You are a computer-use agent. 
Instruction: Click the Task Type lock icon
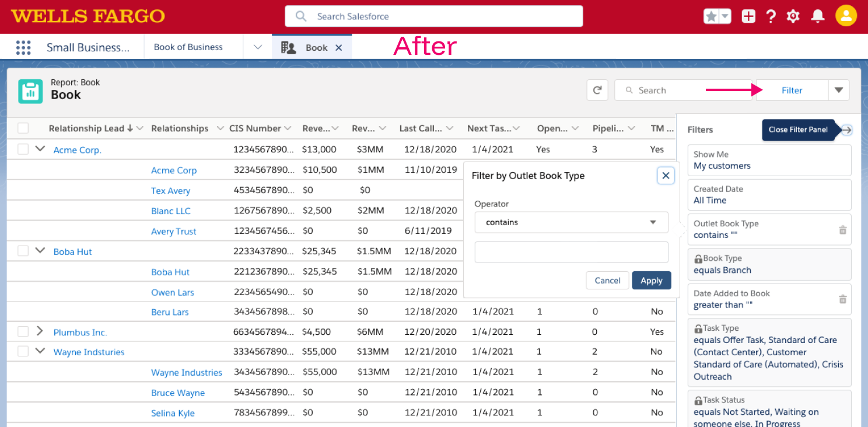(x=698, y=328)
